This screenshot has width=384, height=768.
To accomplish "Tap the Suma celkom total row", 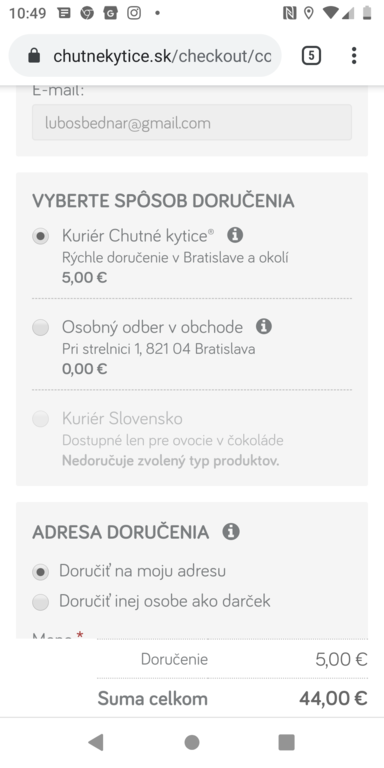I will click(x=232, y=698).
